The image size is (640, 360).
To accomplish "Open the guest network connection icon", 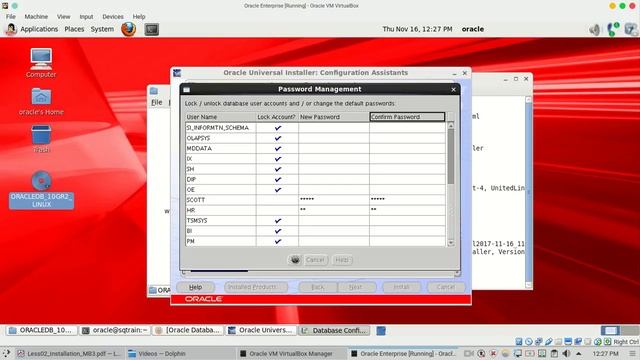I will 613,29.
